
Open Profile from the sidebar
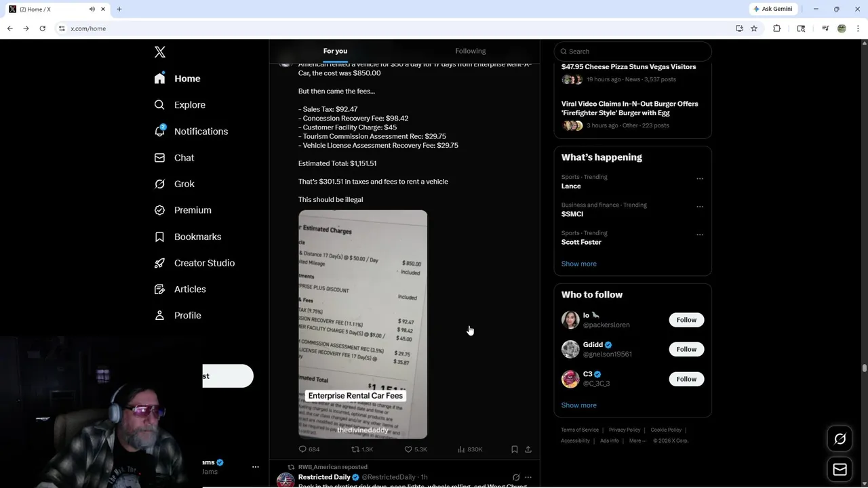click(x=178, y=315)
